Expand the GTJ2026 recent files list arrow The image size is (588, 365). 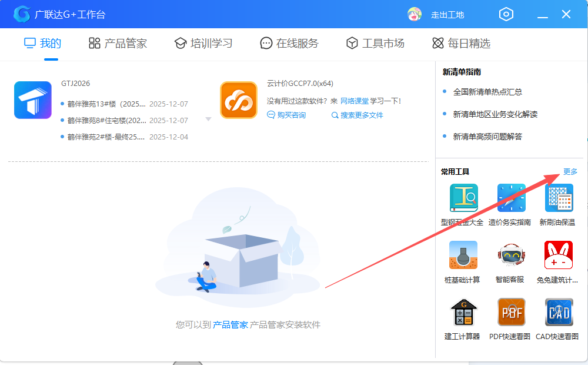(x=208, y=118)
